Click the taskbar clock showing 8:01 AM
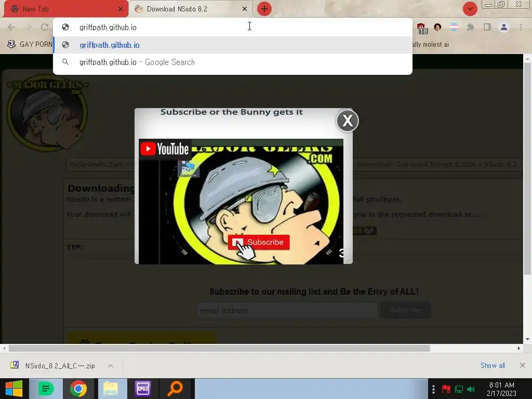The height and width of the screenshot is (399, 532). point(501,389)
